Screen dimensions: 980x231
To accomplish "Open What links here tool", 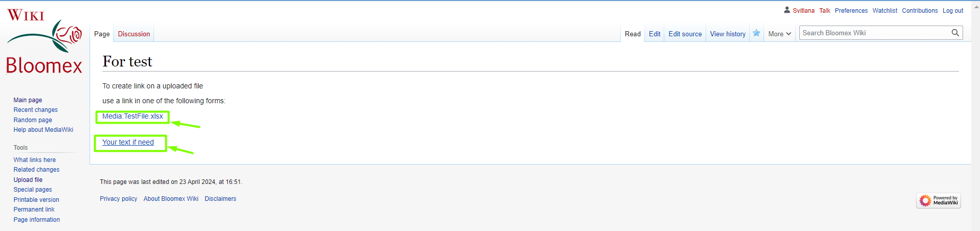I will [35, 160].
